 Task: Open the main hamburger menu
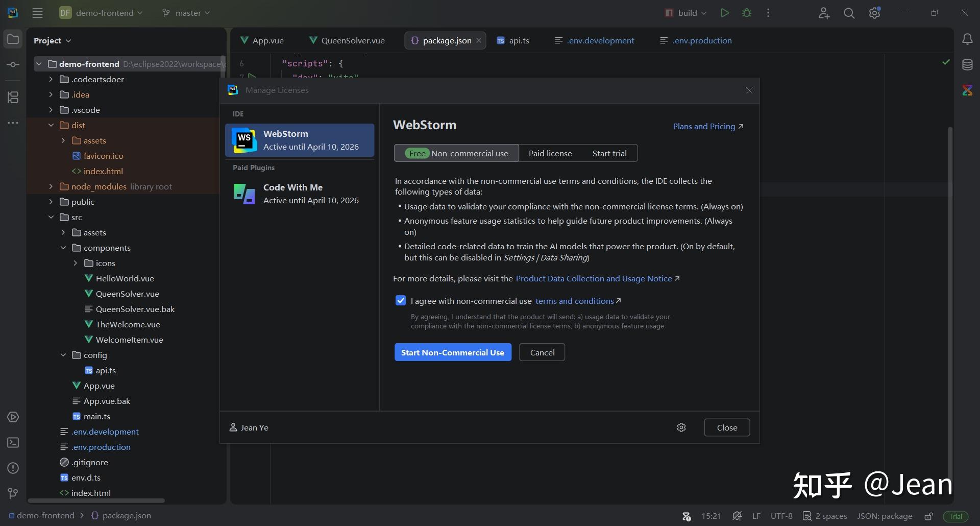37,13
